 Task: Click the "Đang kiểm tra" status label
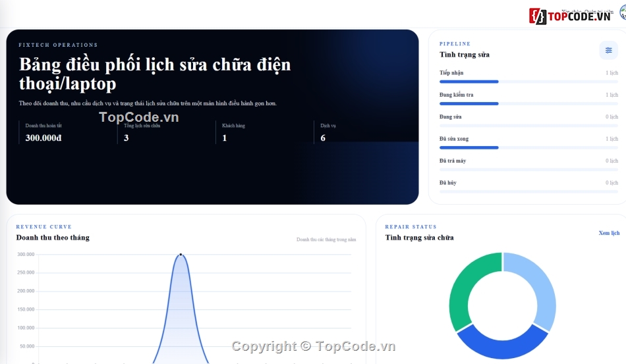tap(457, 95)
